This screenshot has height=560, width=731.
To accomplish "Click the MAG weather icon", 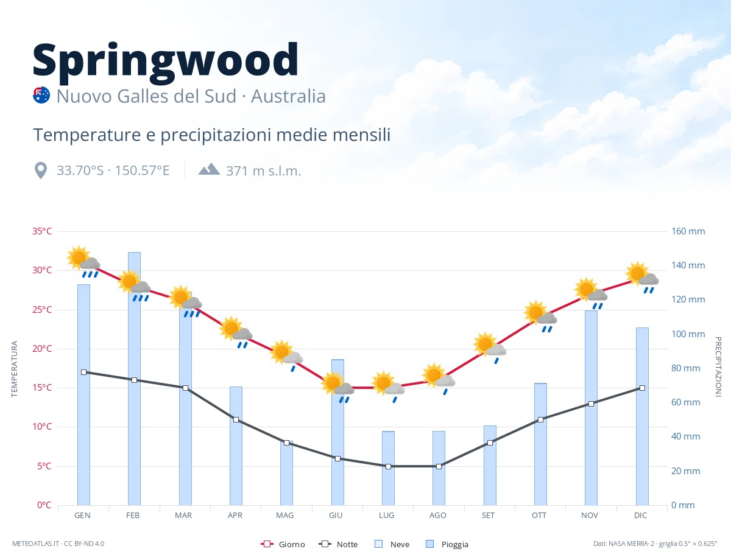I will (x=286, y=355).
